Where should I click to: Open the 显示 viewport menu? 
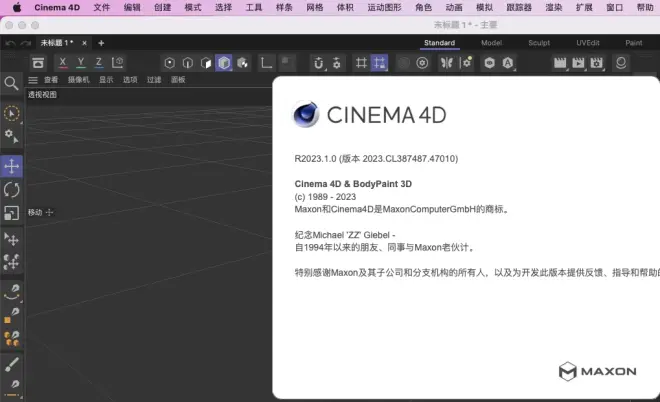coord(106,79)
